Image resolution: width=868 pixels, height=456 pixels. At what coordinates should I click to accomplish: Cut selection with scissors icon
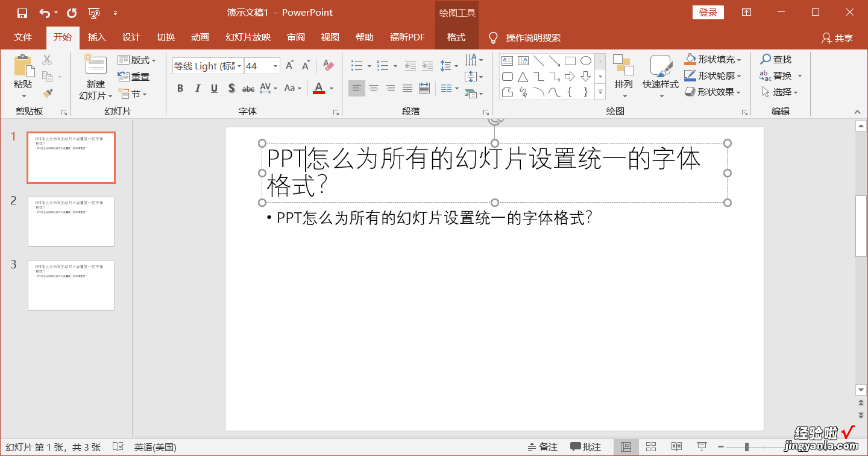pyautogui.click(x=47, y=60)
